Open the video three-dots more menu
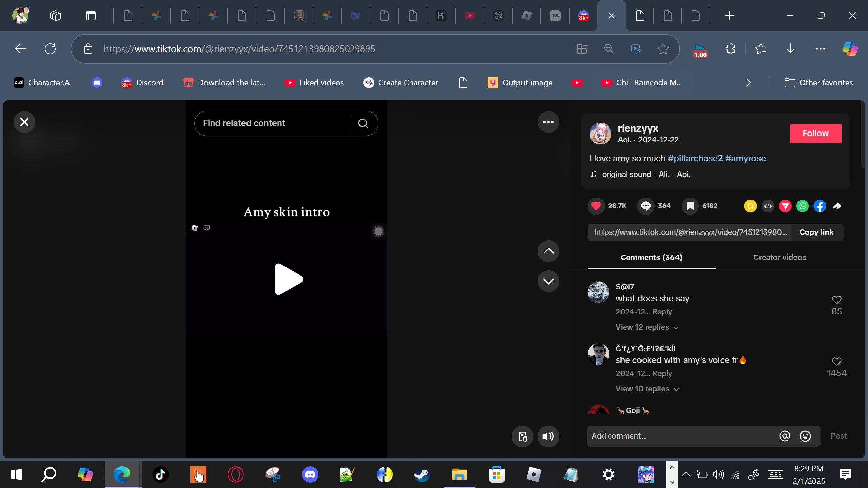The height and width of the screenshot is (488, 868). point(548,122)
